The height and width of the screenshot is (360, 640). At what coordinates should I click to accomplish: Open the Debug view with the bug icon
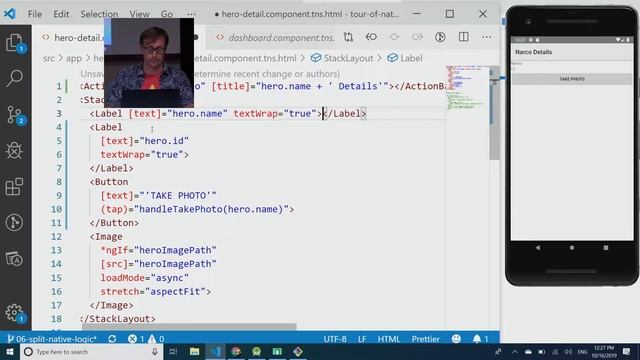(x=15, y=151)
